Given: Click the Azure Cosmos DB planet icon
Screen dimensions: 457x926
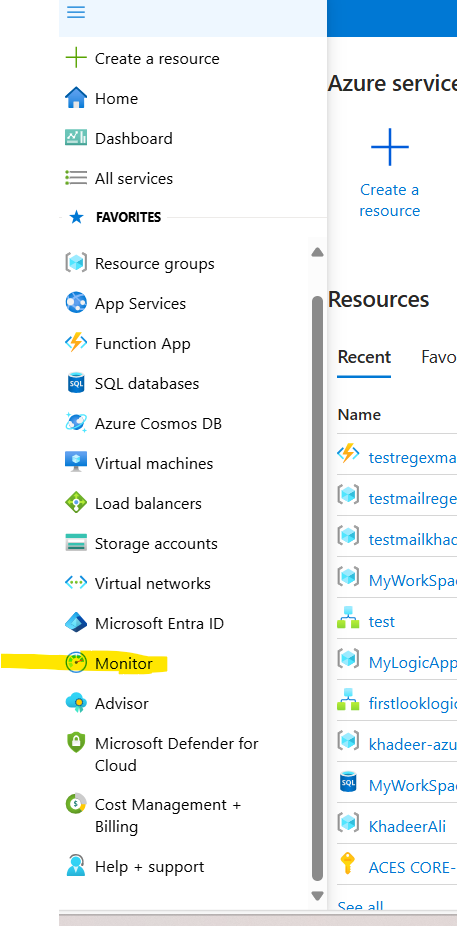Looking at the screenshot, I should click(x=76, y=423).
